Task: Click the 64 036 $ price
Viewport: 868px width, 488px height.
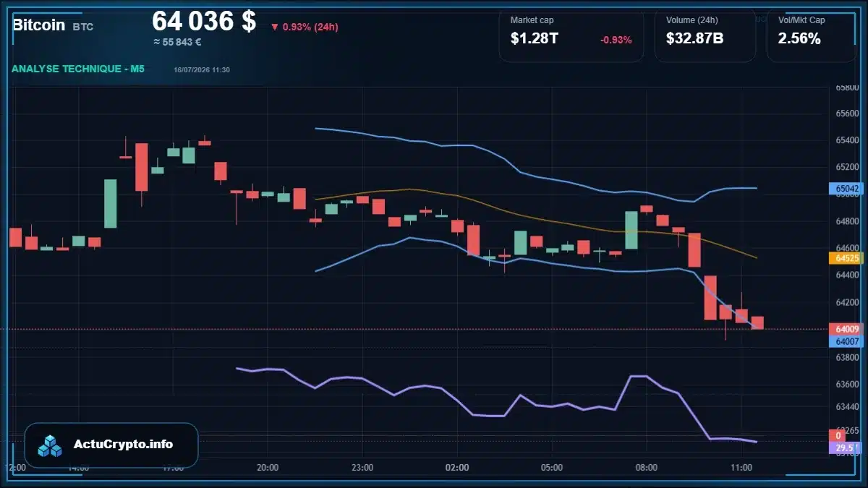Action: pyautogui.click(x=204, y=21)
